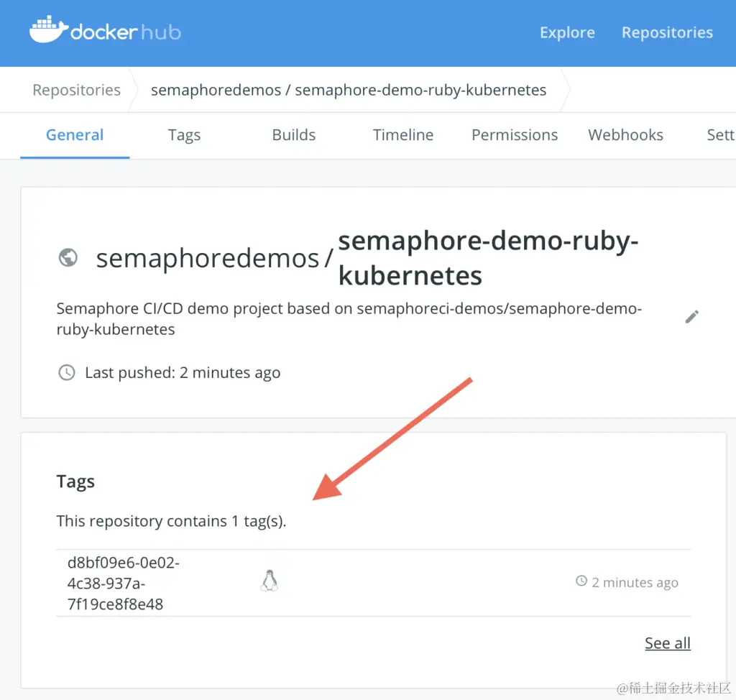Click the clock icon next to 2 minutes ago
Image resolution: width=736 pixels, height=700 pixels.
pyautogui.click(x=580, y=582)
